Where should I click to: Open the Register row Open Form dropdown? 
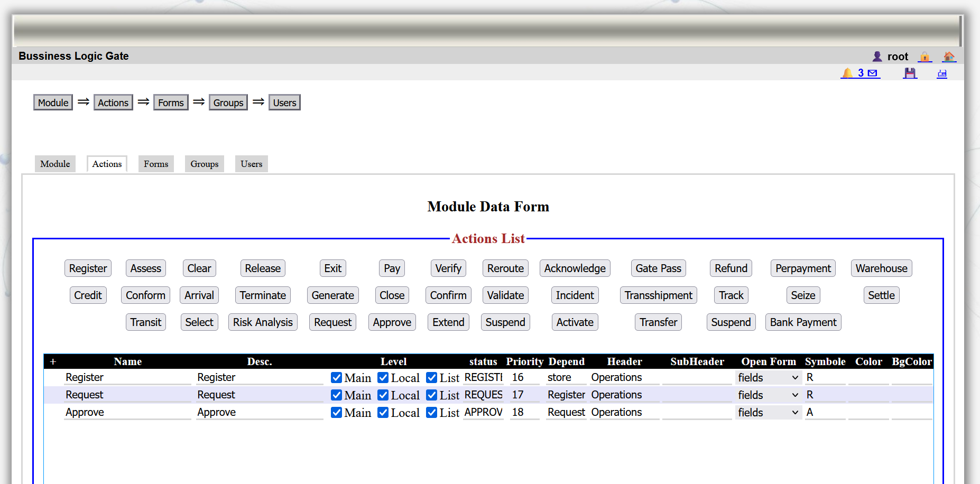[x=768, y=378]
